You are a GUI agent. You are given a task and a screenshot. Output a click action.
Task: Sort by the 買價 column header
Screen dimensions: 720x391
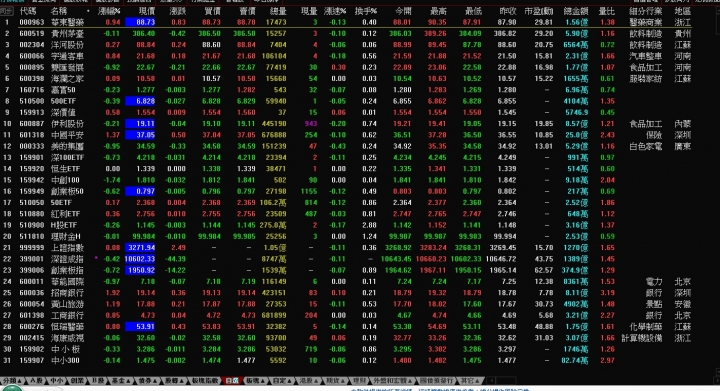(x=212, y=11)
